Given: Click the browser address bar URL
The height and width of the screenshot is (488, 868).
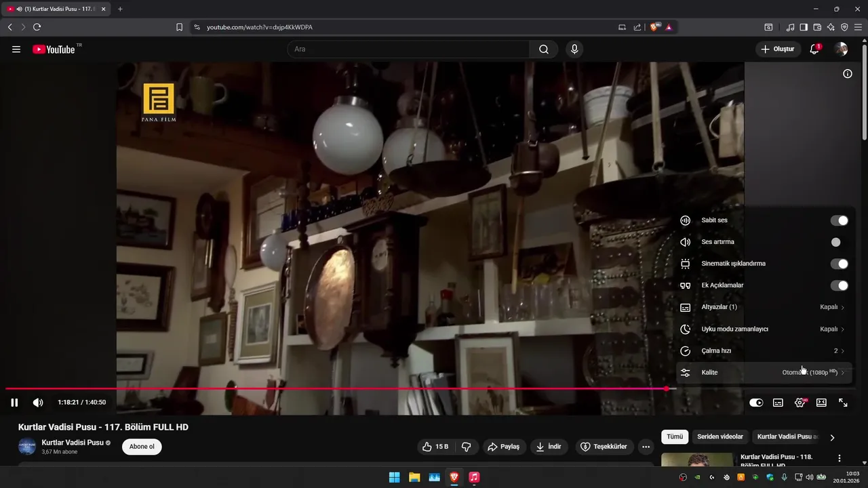Looking at the screenshot, I should (x=260, y=27).
